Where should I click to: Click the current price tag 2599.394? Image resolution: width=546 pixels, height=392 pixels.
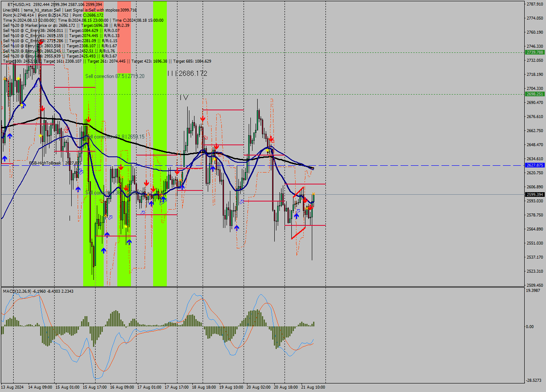pyautogui.click(x=535, y=194)
